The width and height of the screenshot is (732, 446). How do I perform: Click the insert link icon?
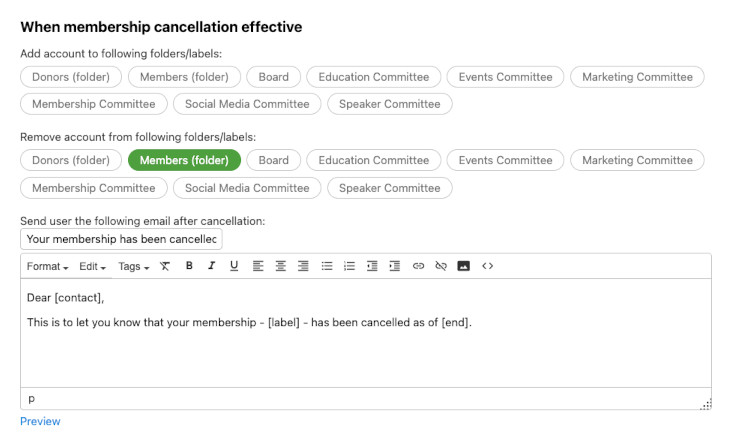(418, 266)
